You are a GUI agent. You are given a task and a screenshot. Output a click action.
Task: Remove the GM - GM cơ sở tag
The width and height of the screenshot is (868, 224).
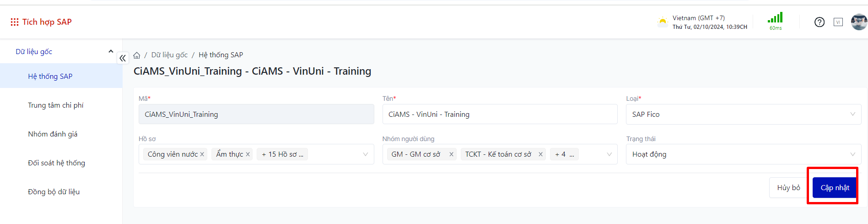[x=451, y=154]
